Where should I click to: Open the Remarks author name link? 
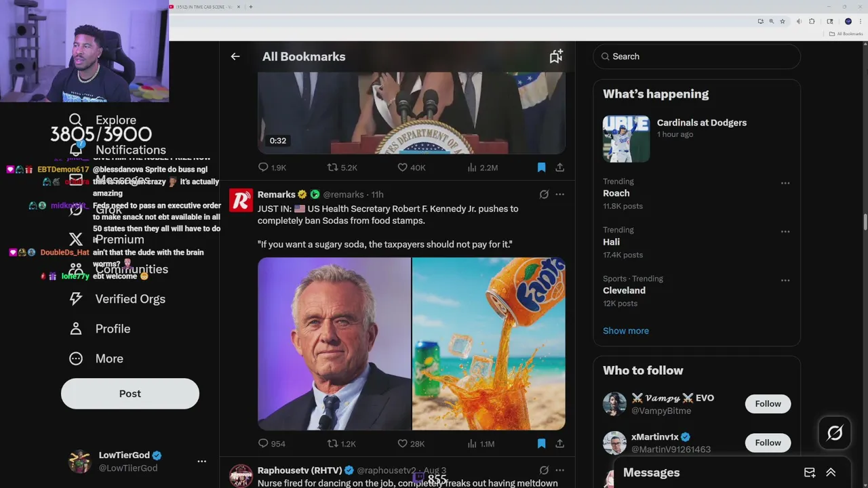click(277, 195)
